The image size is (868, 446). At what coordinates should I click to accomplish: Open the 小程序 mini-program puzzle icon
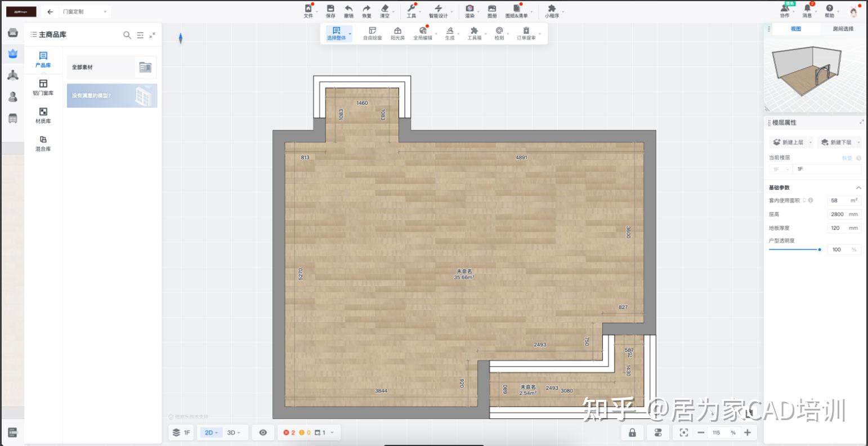(x=551, y=8)
